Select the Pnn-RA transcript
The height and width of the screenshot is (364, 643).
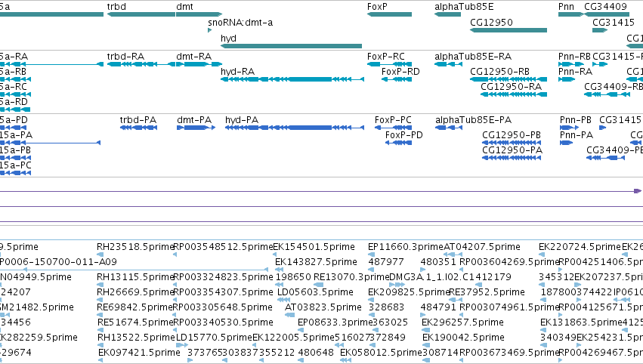(x=567, y=79)
